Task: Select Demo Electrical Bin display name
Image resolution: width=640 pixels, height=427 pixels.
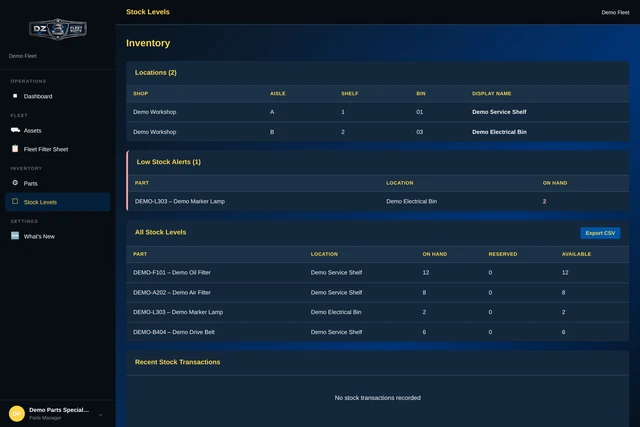Action: (499, 132)
